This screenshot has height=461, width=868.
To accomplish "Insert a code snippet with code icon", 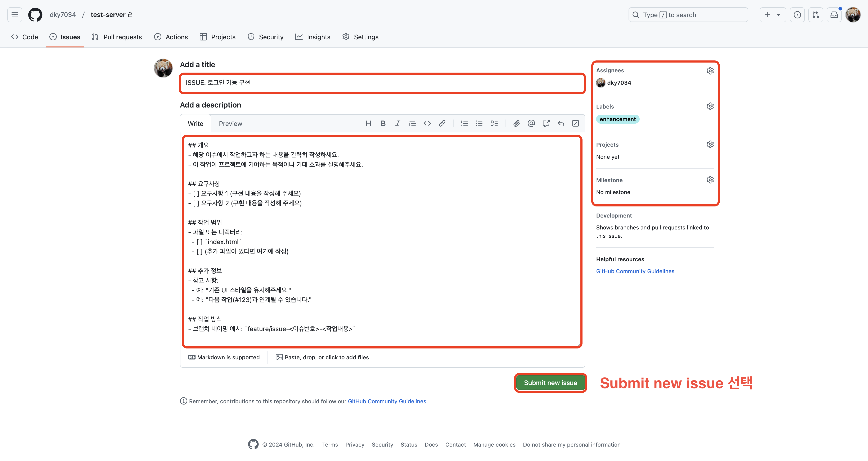I will click(x=427, y=124).
